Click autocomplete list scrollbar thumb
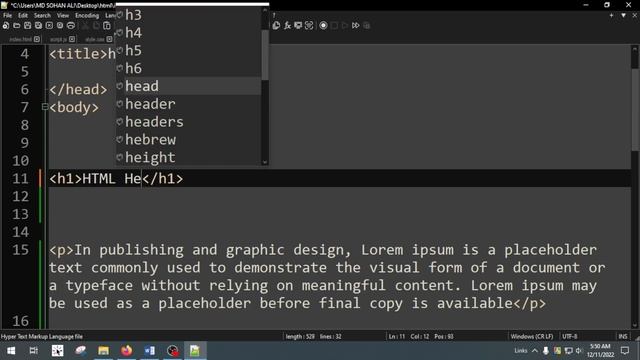The image size is (640, 360). 265,55
